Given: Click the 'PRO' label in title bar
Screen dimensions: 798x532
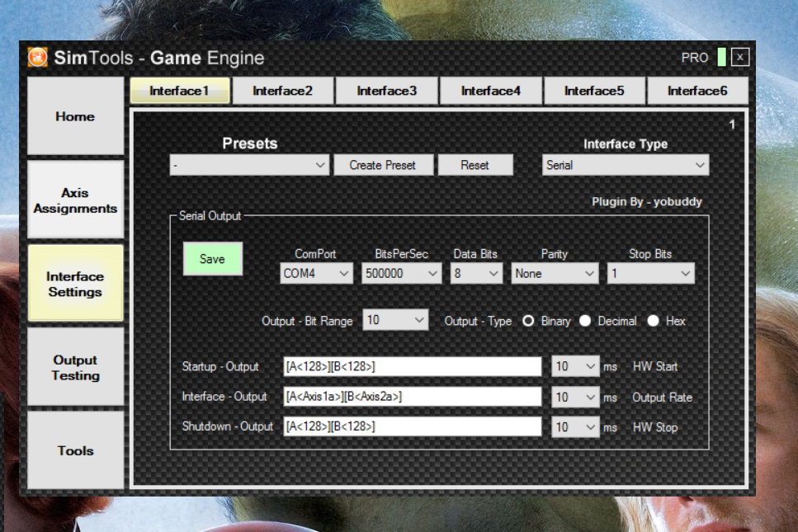Looking at the screenshot, I should click(x=695, y=58).
